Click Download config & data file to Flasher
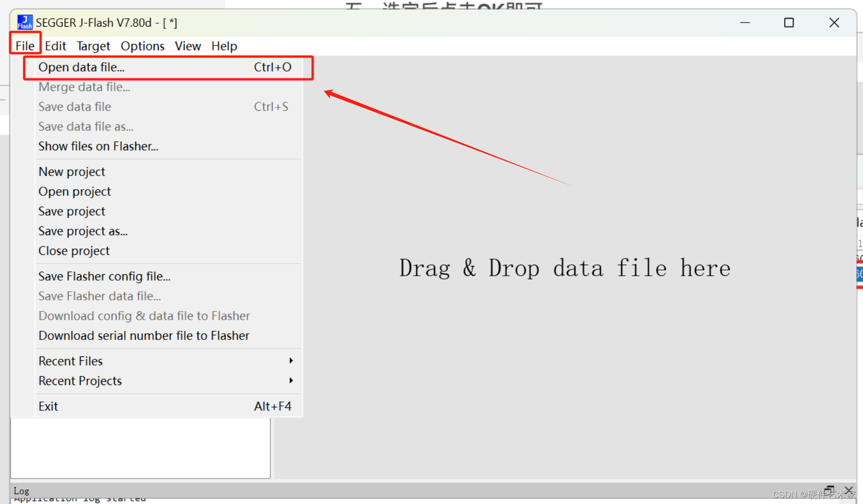The width and height of the screenshot is (863, 504). pos(168,316)
